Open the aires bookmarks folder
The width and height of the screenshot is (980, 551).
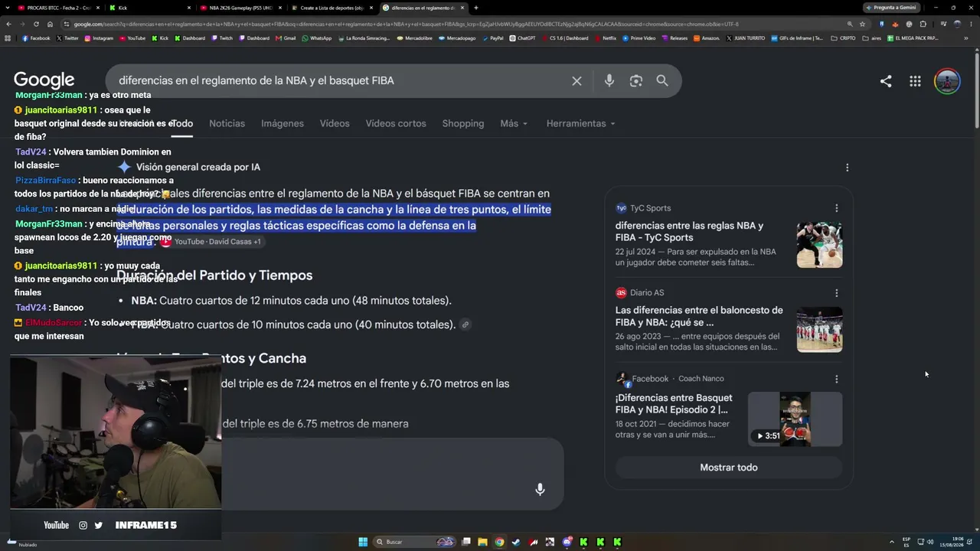tap(872, 37)
